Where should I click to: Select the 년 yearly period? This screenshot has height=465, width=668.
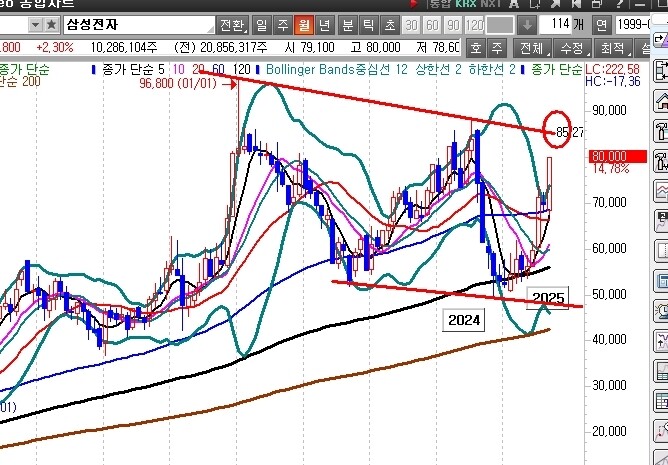pos(325,25)
